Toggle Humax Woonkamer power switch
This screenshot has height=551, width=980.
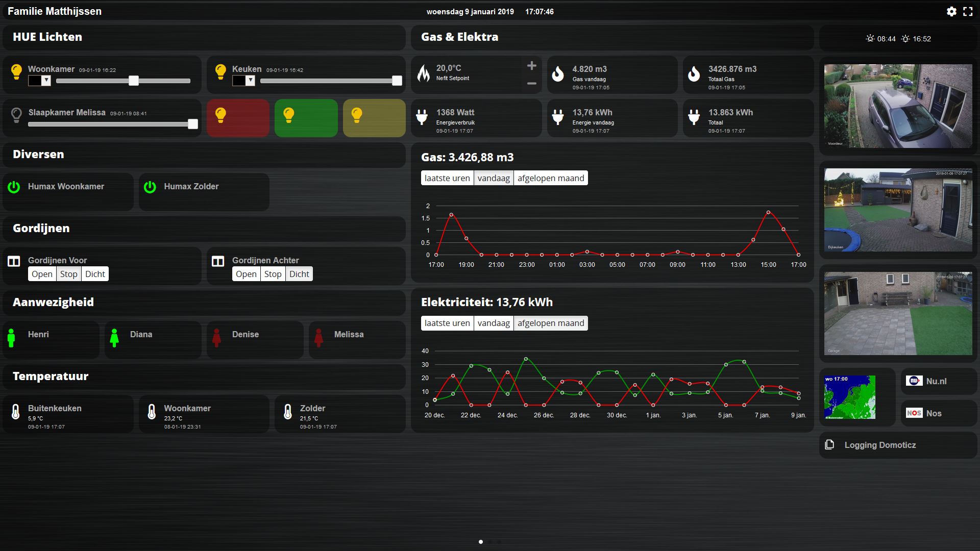click(x=14, y=187)
